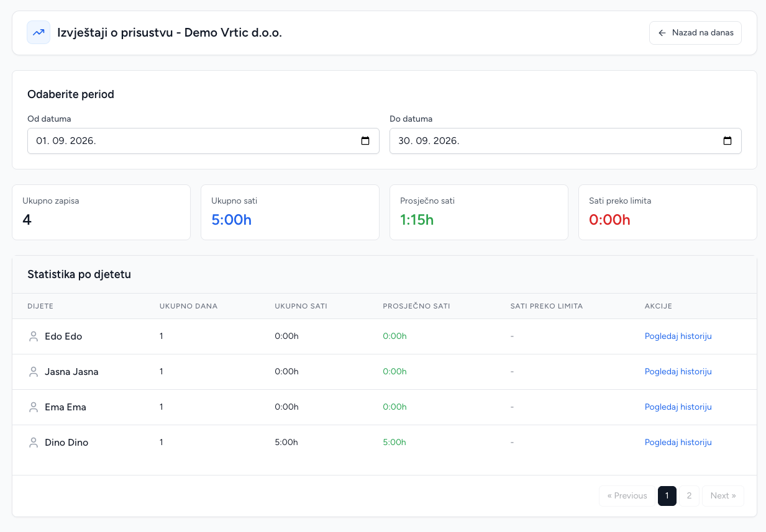Screen dimensions: 766x532
Task: Click the 5:00h value in Ukupno sati card
Action: click(231, 220)
